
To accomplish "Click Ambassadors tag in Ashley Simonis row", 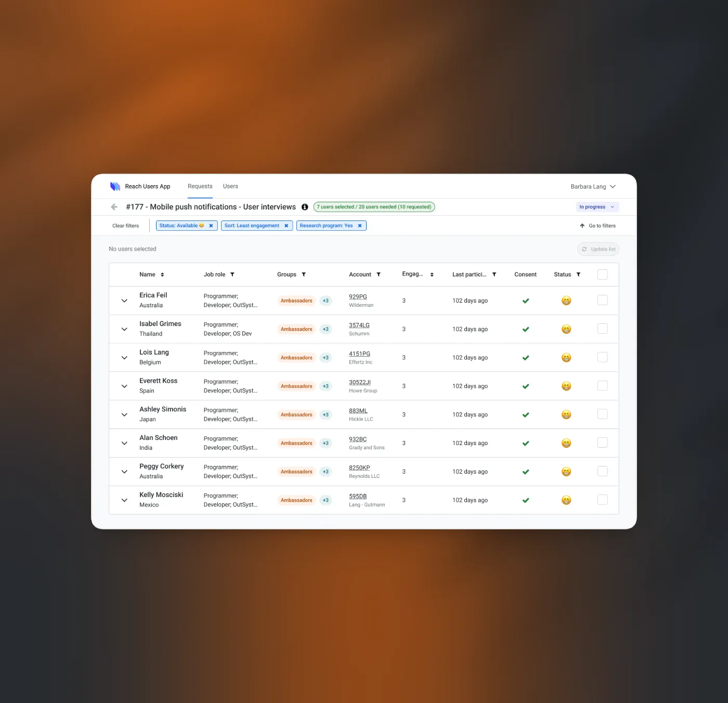I will [x=296, y=415].
